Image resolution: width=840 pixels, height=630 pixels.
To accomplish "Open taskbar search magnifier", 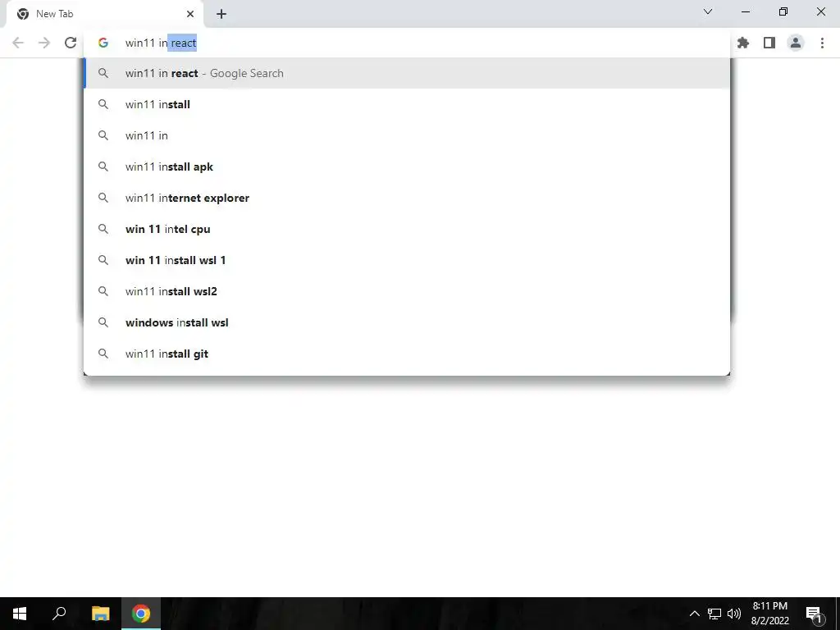I will pos(59,614).
